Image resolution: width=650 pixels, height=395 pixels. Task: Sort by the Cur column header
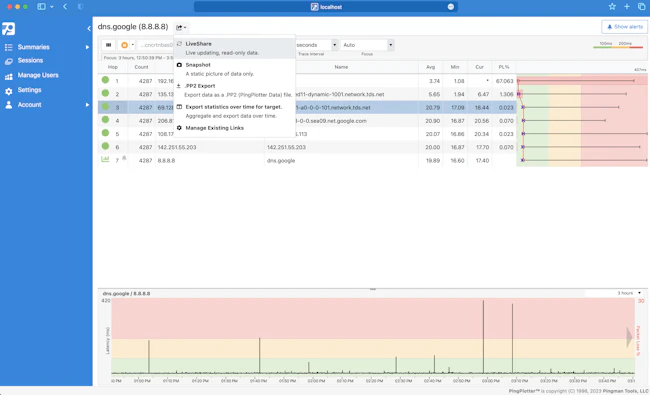(x=480, y=67)
